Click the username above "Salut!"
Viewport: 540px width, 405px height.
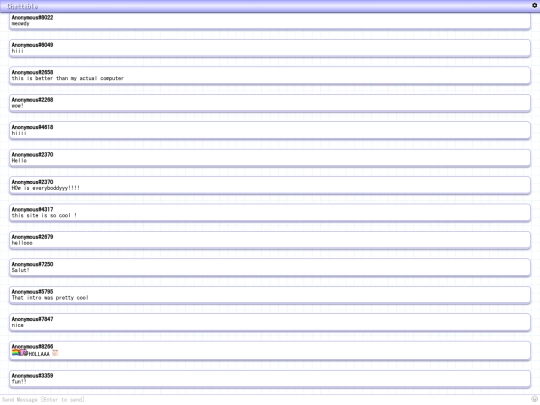pyautogui.click(x=32, y=264)
